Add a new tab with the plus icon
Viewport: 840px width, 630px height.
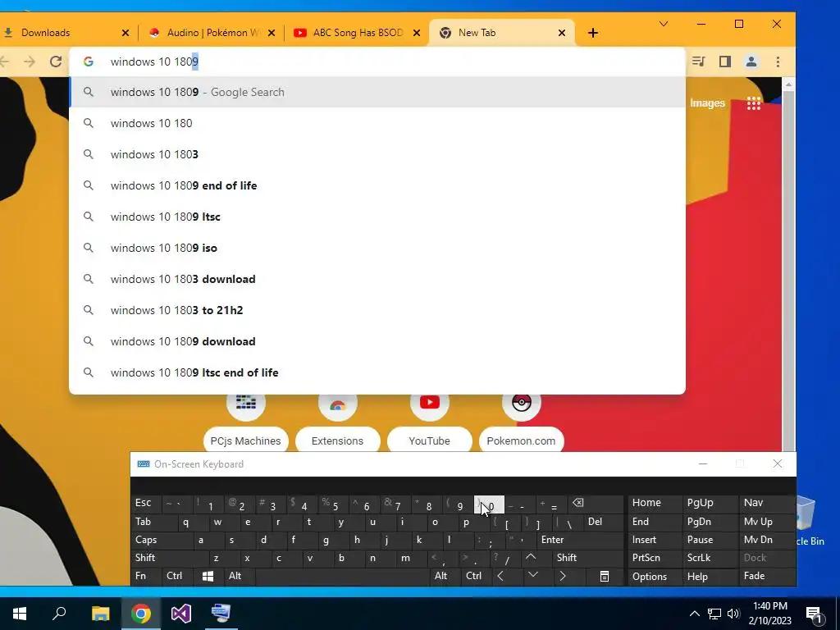coord(592,33)
